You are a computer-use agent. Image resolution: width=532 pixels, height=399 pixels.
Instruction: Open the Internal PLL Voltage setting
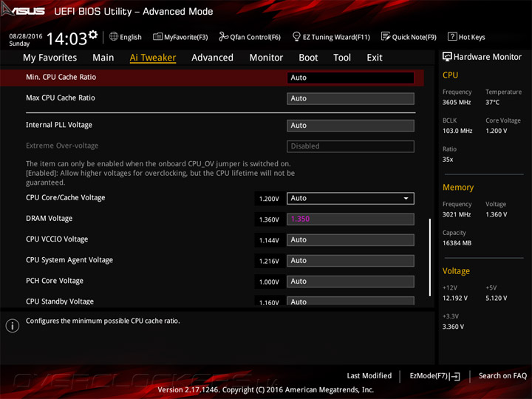(350, 126)
